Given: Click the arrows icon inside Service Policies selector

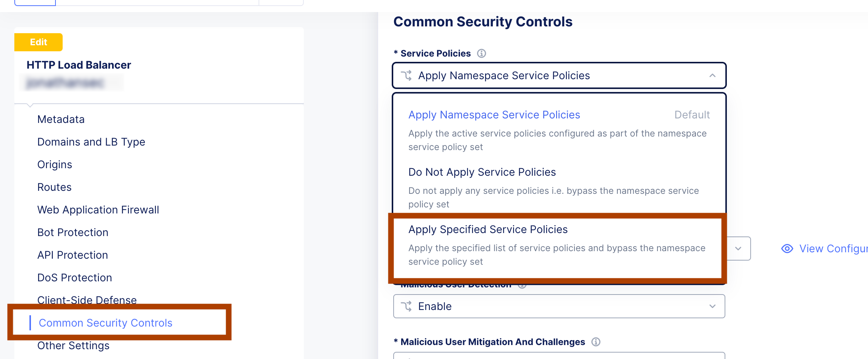Looking at the screenshot, I should 406,75.
